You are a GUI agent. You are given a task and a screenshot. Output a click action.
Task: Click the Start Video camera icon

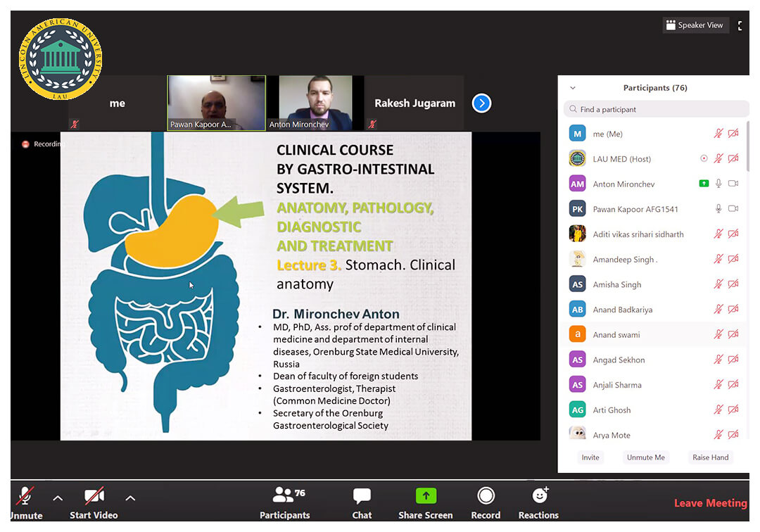pos(94,495)
